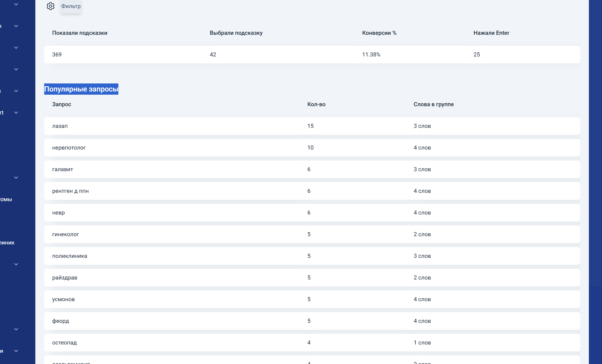Select the нервпотолог query row
The image size is (602, 364).
(312, 148)
